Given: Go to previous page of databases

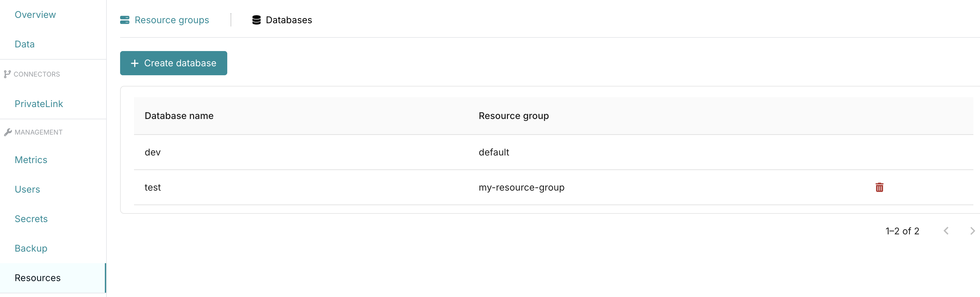Looking at the screenshot, I should (x=946, y=231).
